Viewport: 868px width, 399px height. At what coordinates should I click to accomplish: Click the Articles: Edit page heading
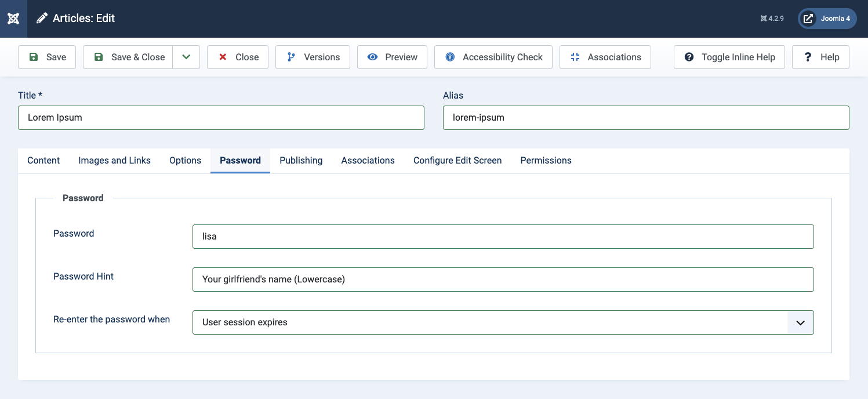point(83,19)
